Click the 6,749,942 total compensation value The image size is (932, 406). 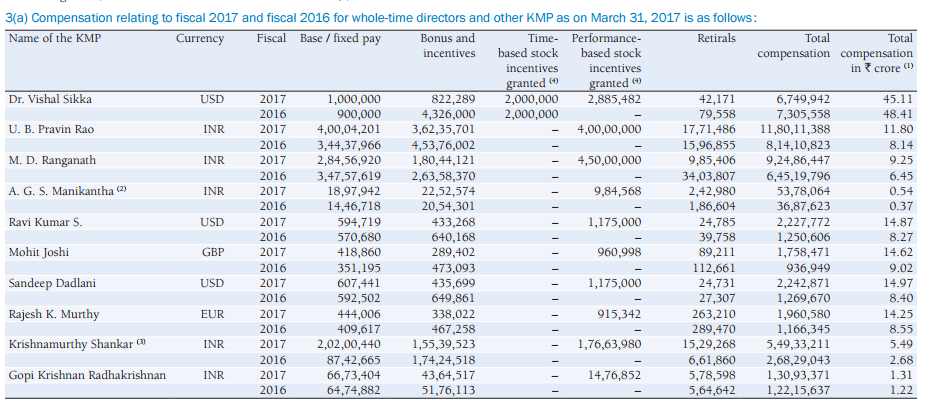click(x=803, y=100)
